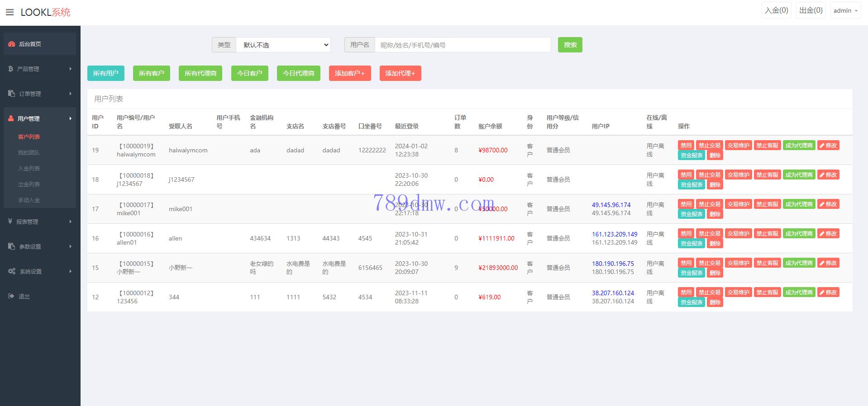
Task: Open the admin account dropdown
Action: (x=845, y=10)
